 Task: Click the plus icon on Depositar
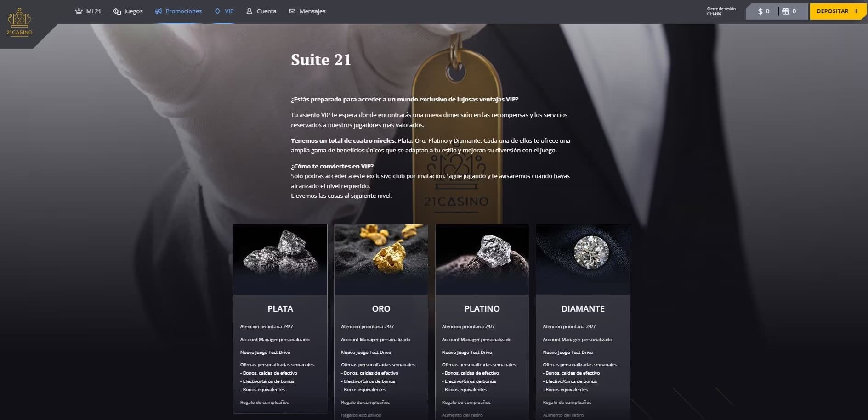tap(856, 11)
